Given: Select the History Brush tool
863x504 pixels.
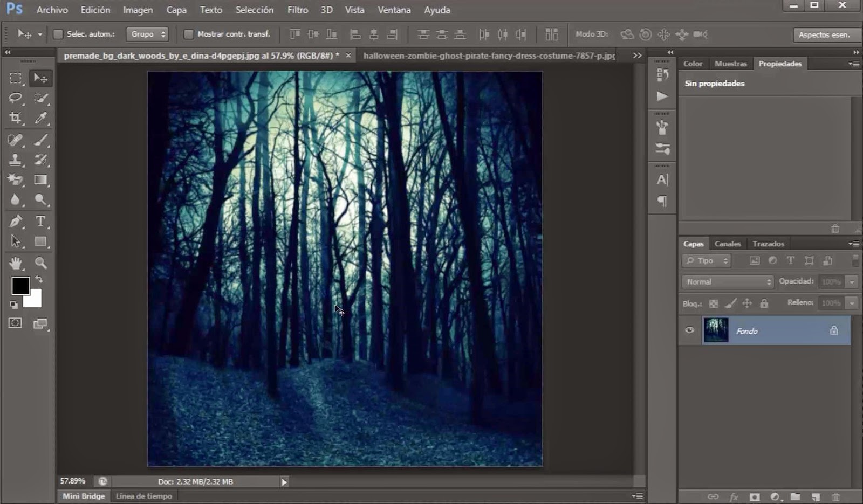Looking at the screenshot, I should (40, 160).
